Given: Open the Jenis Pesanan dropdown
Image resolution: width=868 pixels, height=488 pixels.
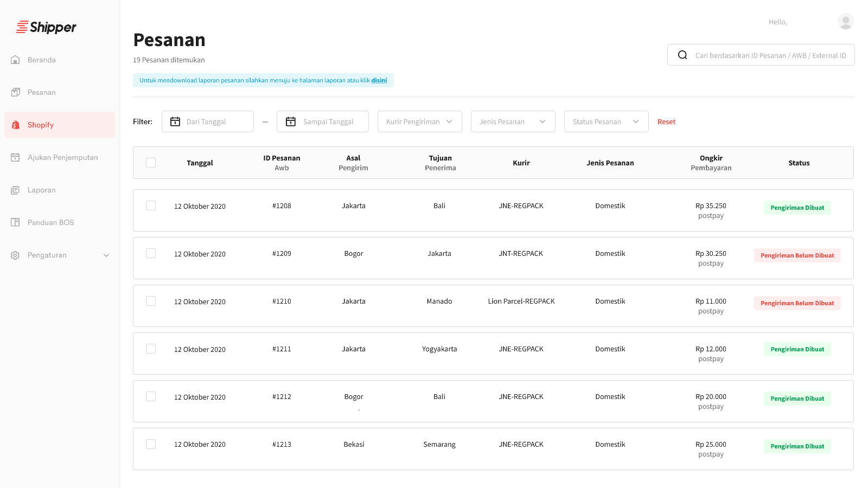Looking at the screenshot, I should (513, 121).
